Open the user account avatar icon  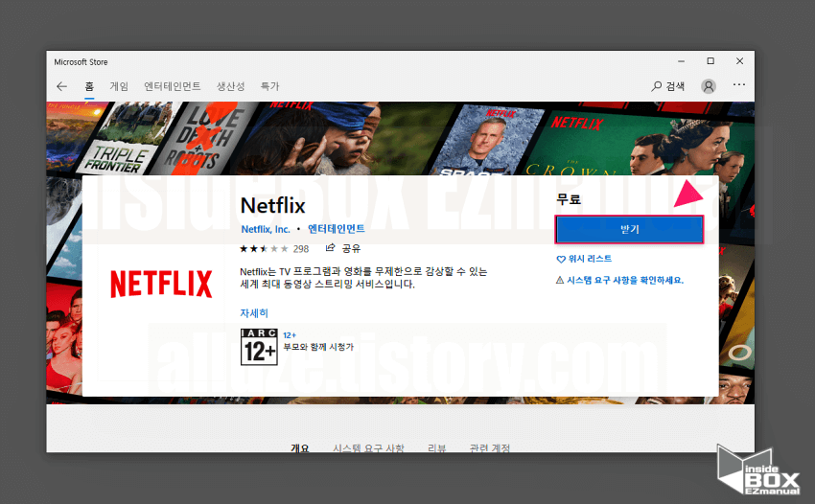click(x=709, y=86)
